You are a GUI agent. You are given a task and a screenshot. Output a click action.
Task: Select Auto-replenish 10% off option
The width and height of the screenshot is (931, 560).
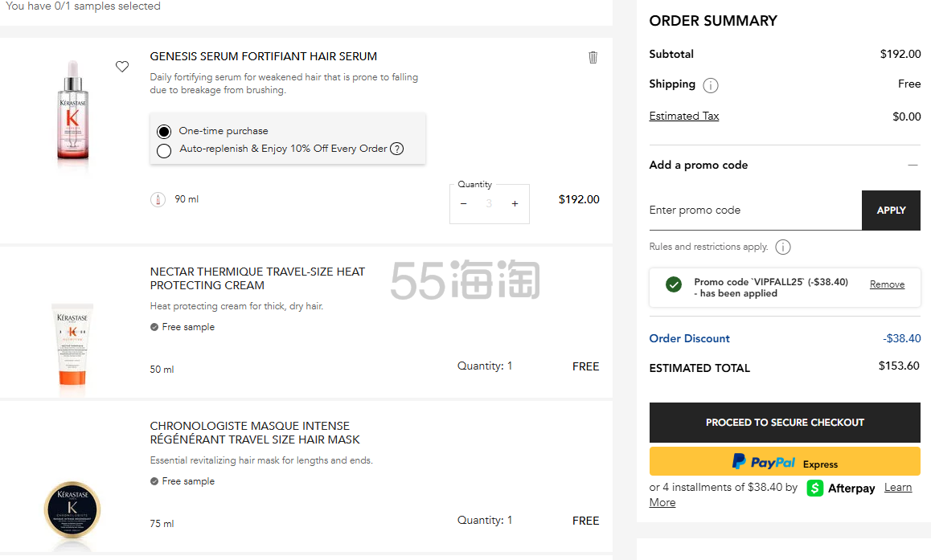point(164,151)
